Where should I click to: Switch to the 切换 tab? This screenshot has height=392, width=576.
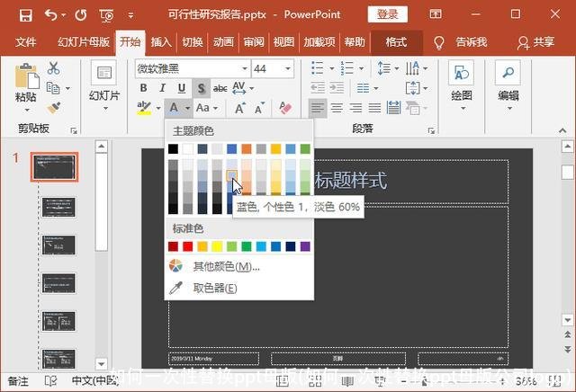coord(193,42)
